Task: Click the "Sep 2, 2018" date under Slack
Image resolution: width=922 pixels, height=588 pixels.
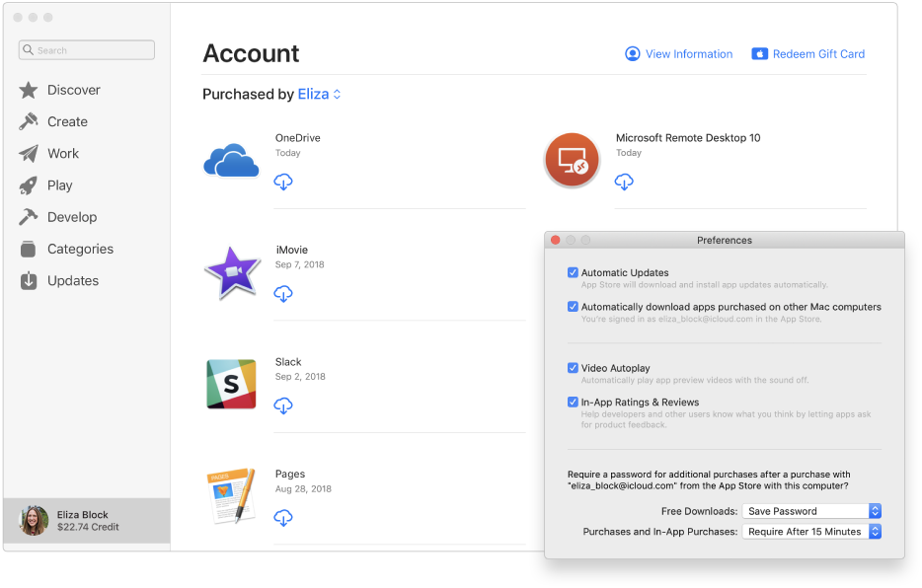Action: pyautogui.click(x=300, y=377)
